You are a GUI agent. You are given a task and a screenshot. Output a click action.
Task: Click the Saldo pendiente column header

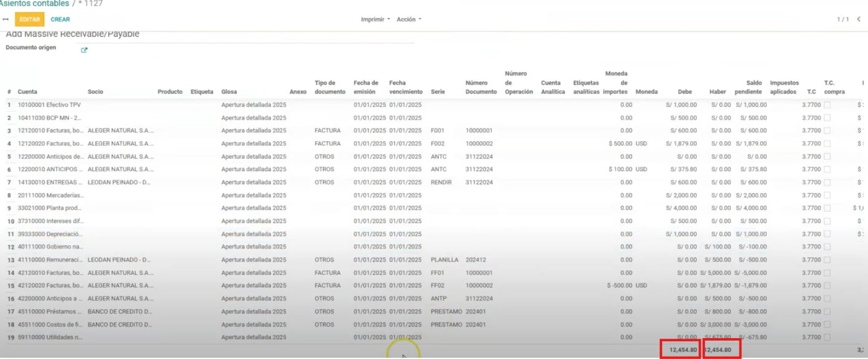tap(748, 87)
